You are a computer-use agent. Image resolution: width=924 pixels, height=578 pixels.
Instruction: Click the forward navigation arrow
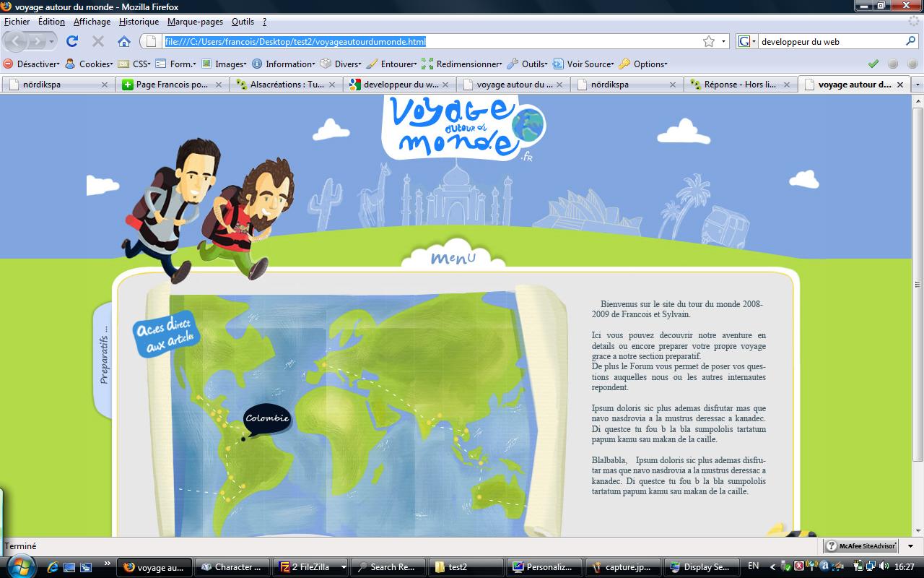pyautogui.click(x=36, y=41)
